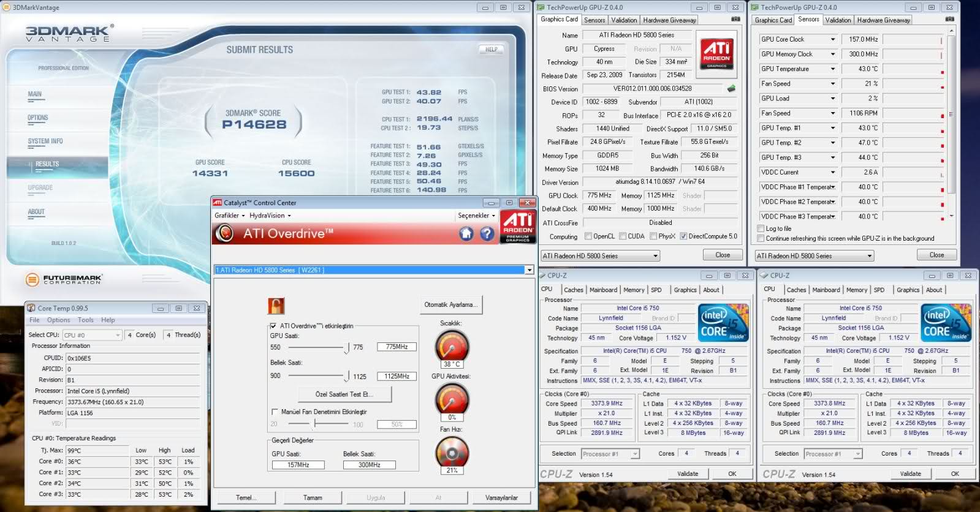
Task: Open the Tools menu in Core Temp
Action: 86,320
